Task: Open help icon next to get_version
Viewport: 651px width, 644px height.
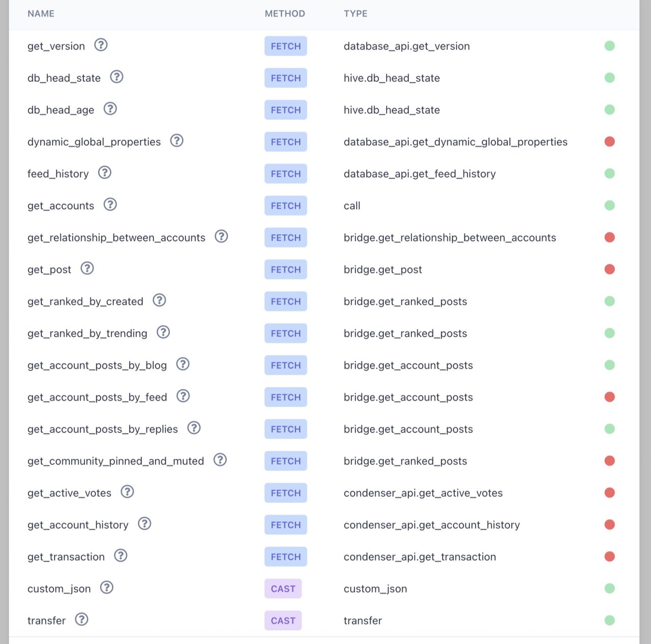Action: click(101, 45)
